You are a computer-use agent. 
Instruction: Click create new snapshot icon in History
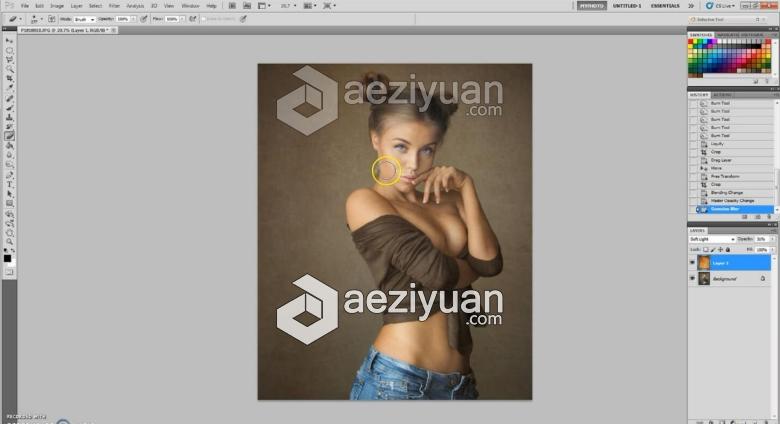pos(758,217)
